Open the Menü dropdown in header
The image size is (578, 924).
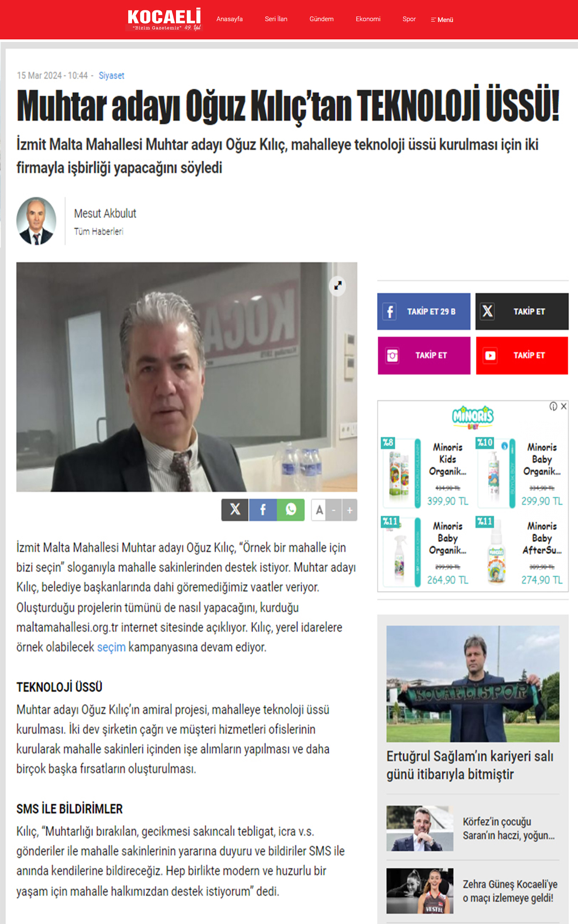point(442,19)
